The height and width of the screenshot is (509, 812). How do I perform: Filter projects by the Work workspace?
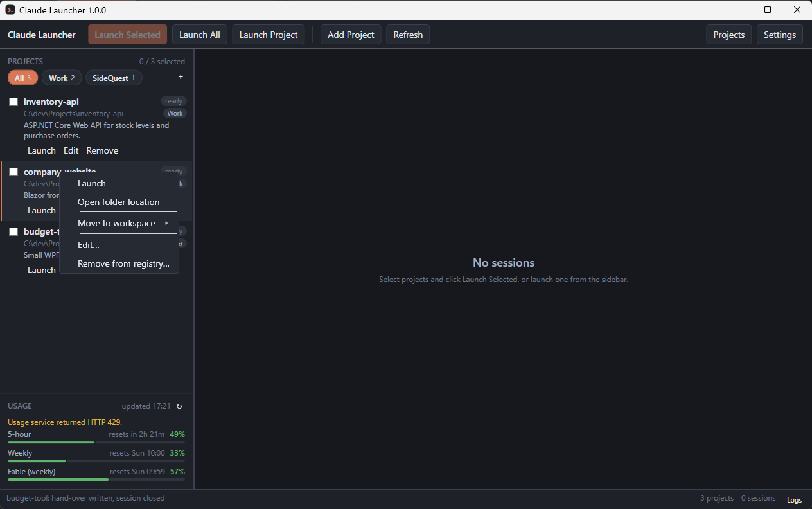coord(62,78)
